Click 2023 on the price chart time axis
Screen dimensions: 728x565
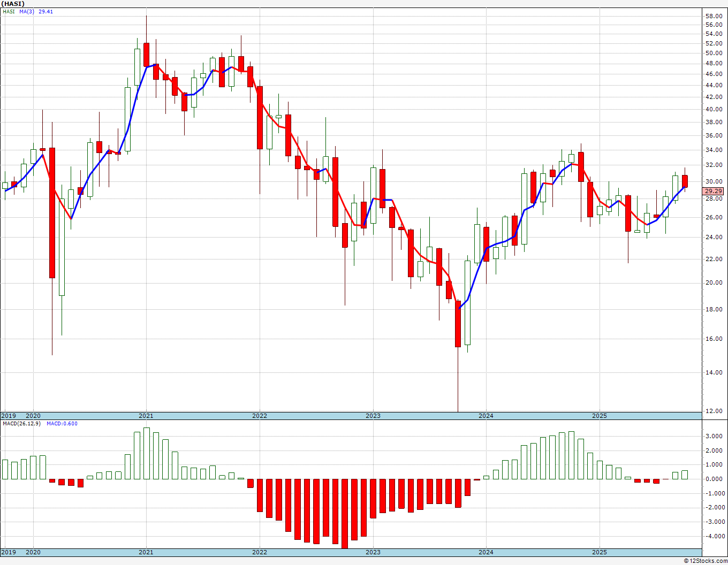(373, 416)
